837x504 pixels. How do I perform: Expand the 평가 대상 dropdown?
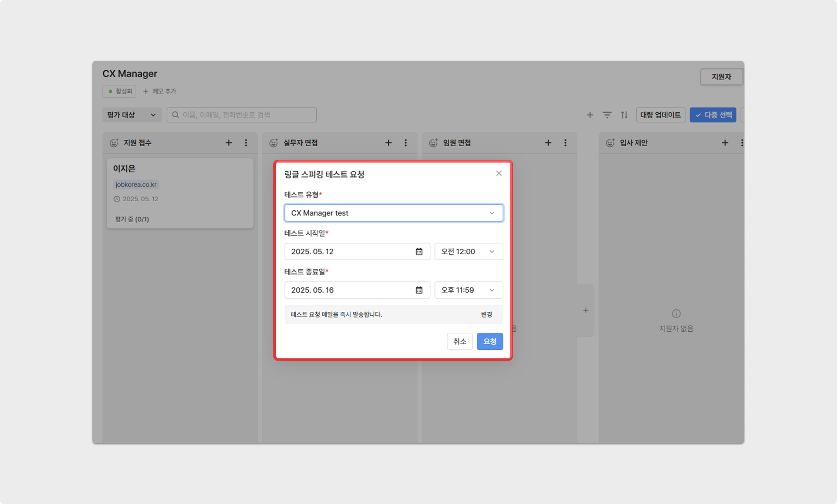tap(132, 115)
